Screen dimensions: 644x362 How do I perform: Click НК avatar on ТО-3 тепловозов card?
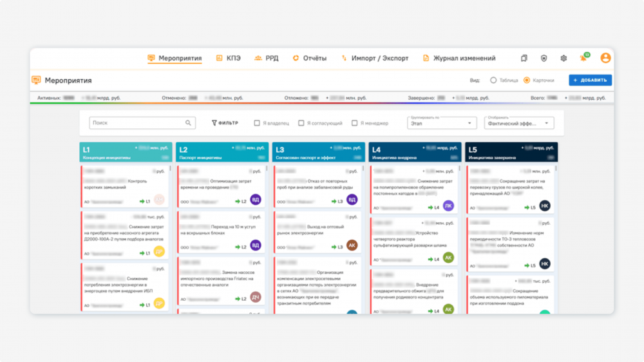tap(545, 264)
